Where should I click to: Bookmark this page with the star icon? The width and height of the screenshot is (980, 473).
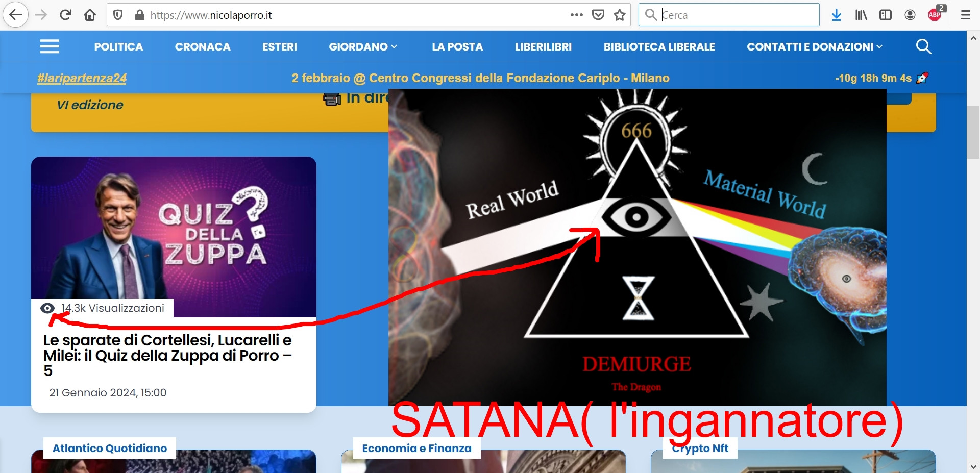(x=620, y=15)
